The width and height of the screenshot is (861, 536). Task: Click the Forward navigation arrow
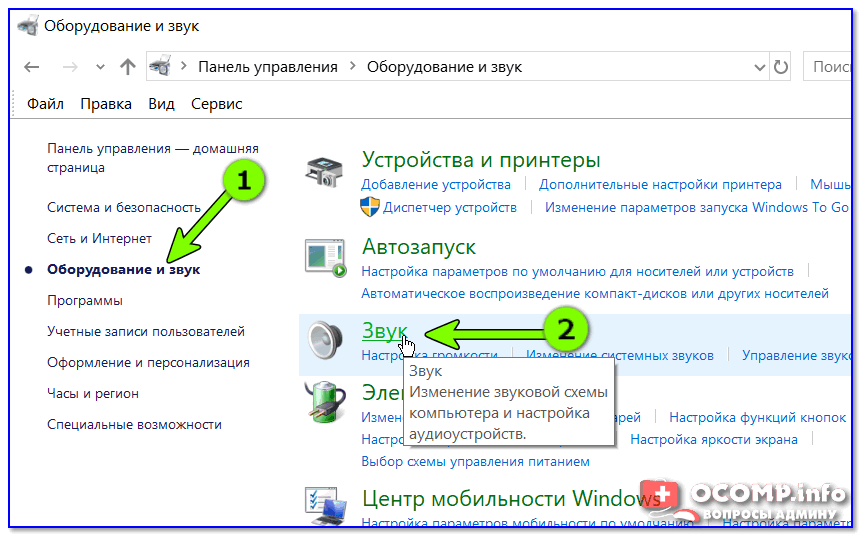[70, 67]
